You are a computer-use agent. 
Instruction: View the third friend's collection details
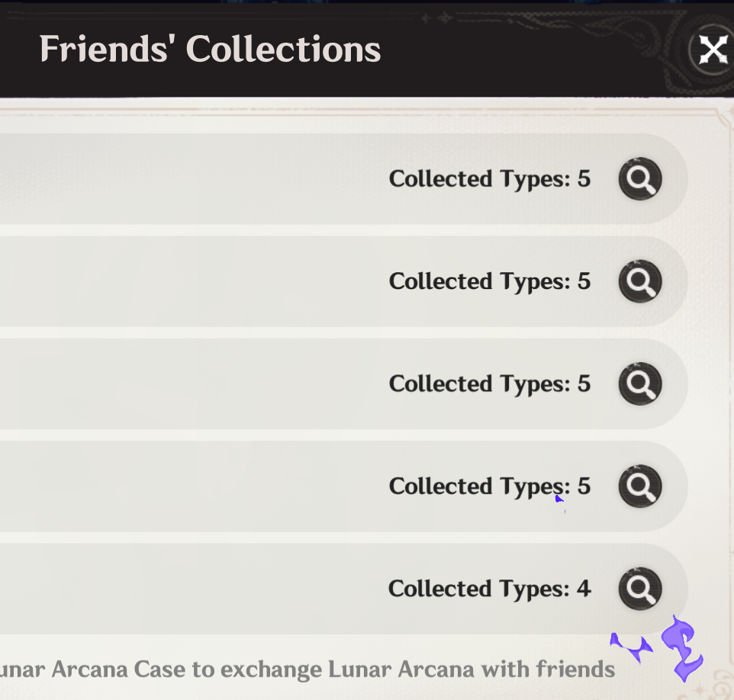(639, 384)
